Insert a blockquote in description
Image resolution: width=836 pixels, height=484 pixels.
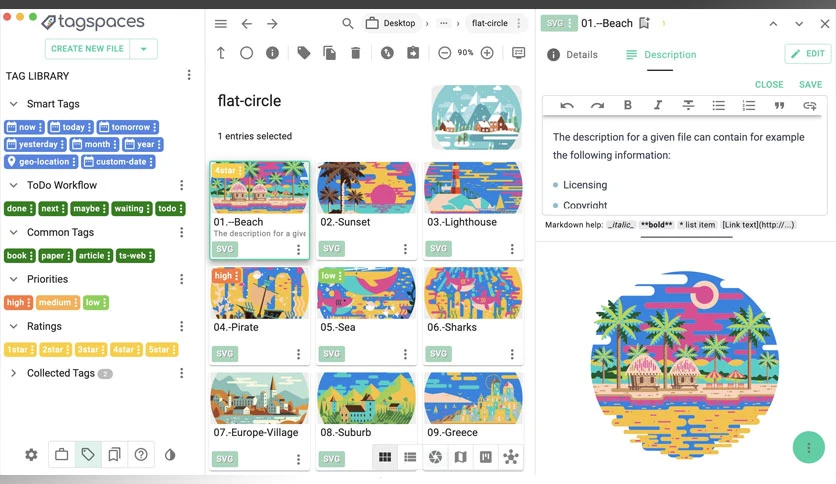point(779,105)
